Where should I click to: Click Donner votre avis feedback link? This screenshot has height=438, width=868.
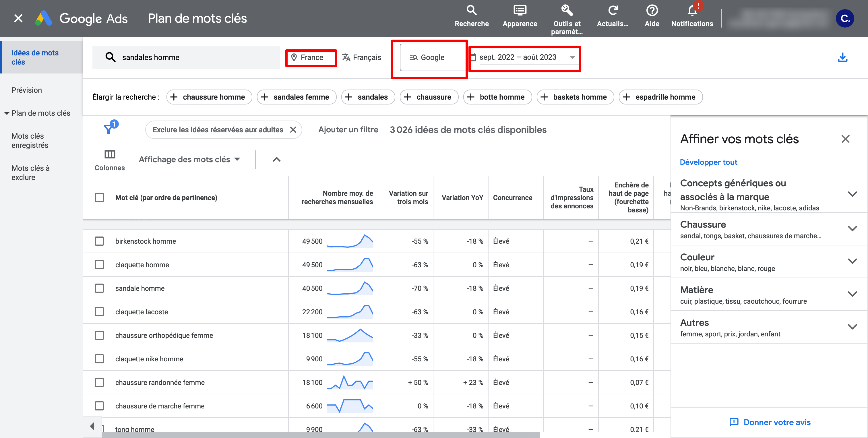[x=770, y=422]
